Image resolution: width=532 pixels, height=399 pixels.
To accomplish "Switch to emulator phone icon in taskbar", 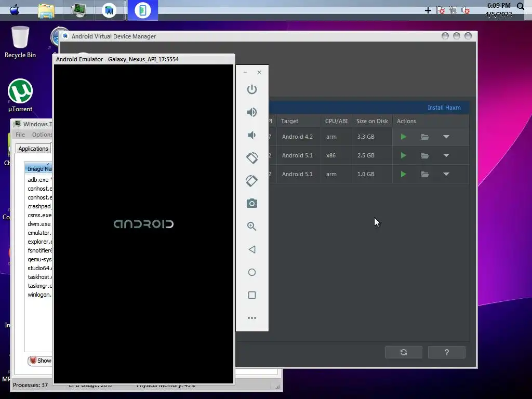I will tap(143, 10).
